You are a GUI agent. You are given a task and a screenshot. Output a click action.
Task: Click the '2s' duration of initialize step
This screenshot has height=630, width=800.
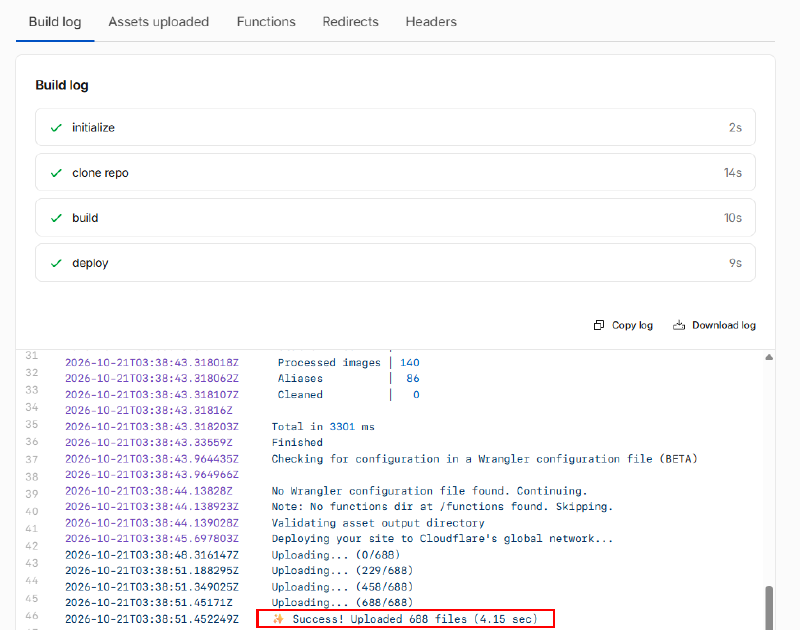(x=735, y=128)
